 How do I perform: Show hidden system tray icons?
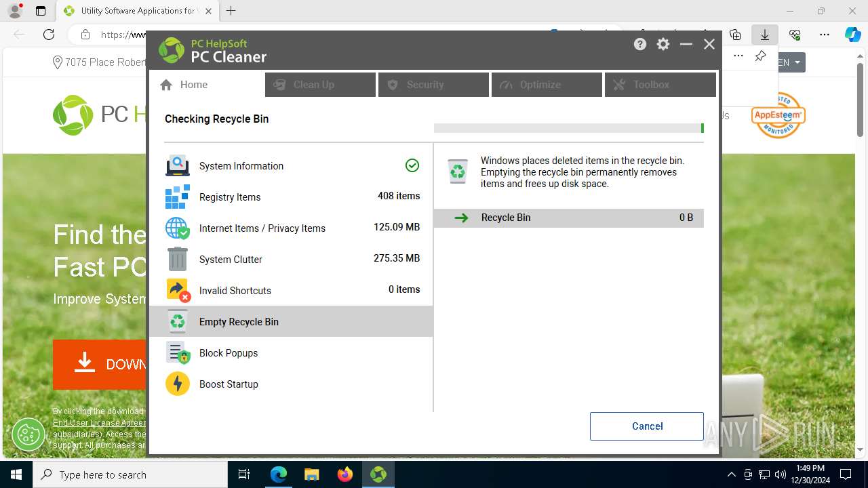[x=731, y=474]
